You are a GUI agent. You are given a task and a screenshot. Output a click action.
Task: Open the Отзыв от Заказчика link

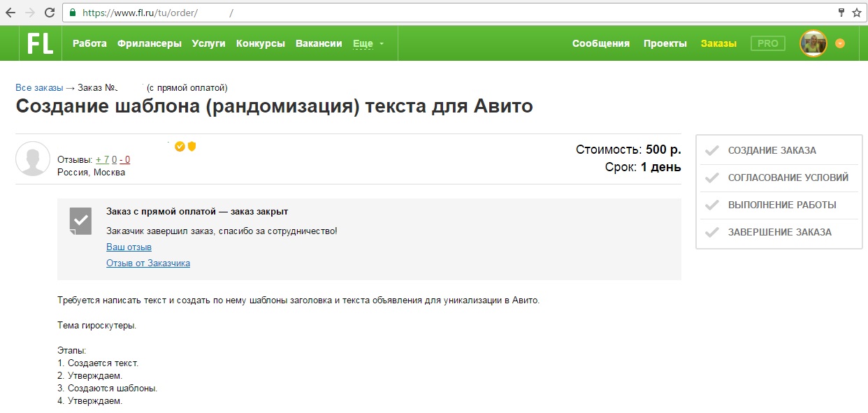[148, 263]
